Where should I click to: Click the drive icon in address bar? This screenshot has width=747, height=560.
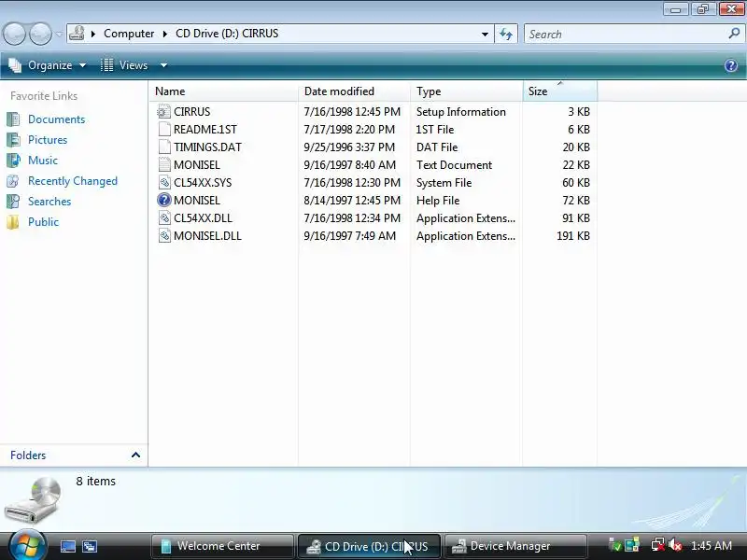[x=77, y=34]
